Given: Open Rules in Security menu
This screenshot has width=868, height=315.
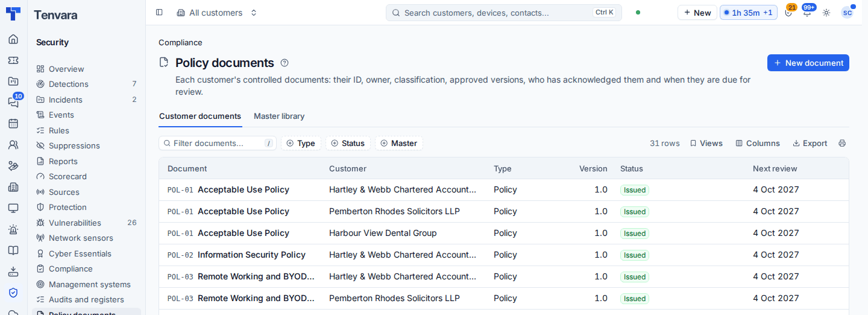Looking at the screenshot, I should [x=86, y=130].
